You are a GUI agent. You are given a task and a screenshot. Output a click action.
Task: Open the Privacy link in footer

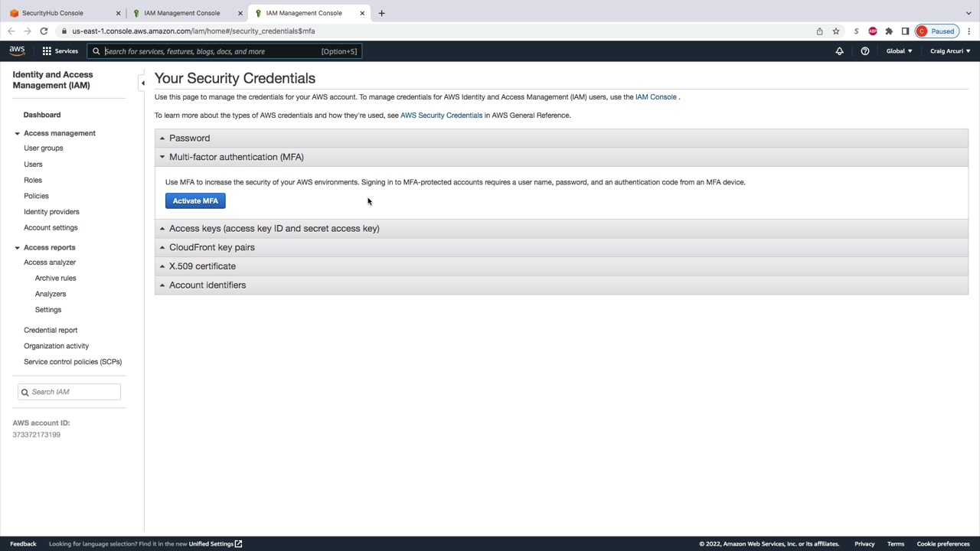[x=864, y=544]
